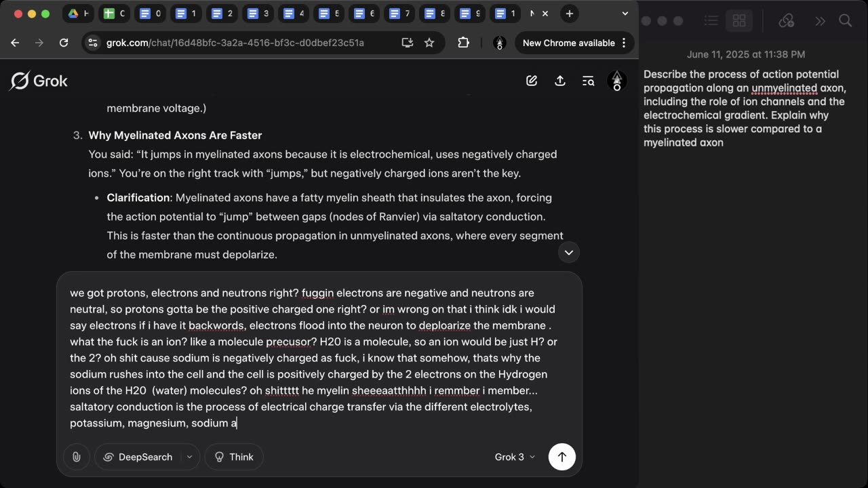Open the Grok 3 model selector

[515, 457]
